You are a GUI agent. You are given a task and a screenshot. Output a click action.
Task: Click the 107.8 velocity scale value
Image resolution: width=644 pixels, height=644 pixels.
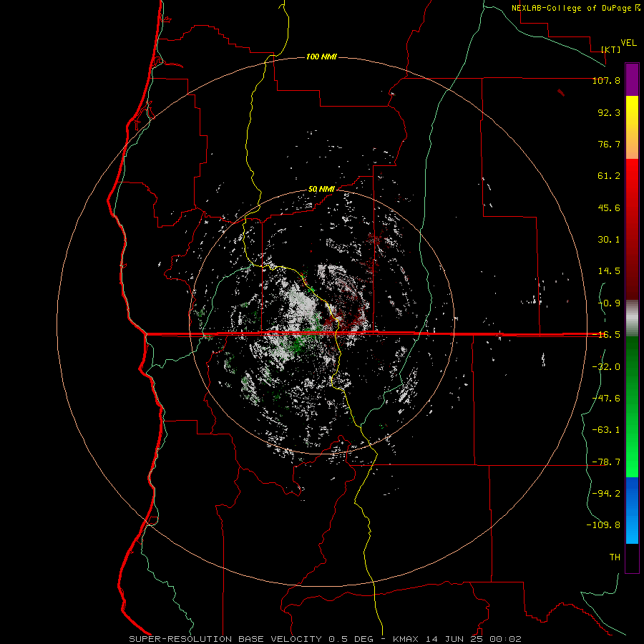(x=606, y=80)
